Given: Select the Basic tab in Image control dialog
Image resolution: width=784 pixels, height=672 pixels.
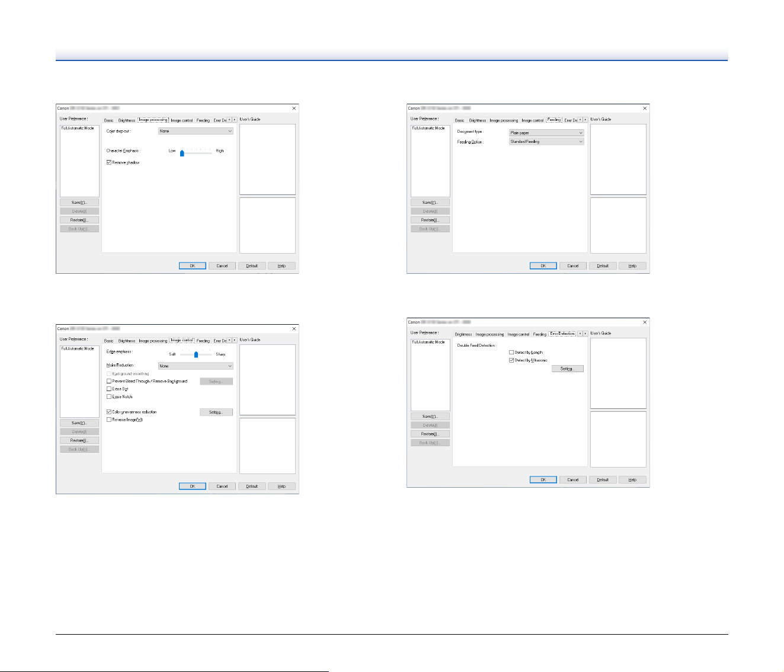Looking at the screenshot, I should click(x=109, y=341).
